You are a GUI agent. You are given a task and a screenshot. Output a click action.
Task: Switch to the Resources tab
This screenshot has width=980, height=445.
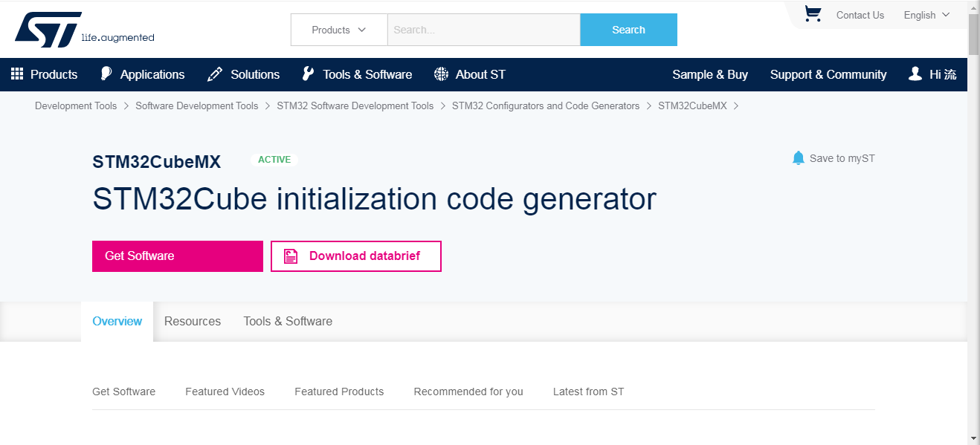tap(193, 321)
